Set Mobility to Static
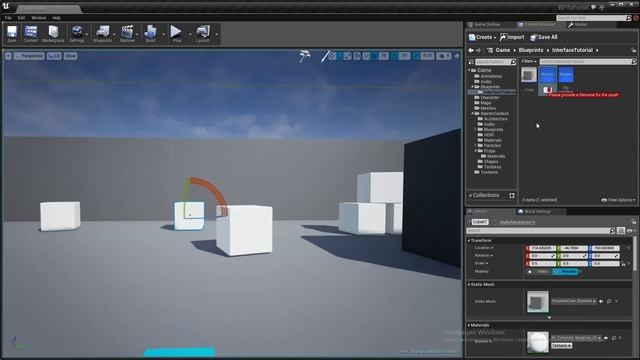This screenshot has width=640, height=360. [x=538, y=271]
